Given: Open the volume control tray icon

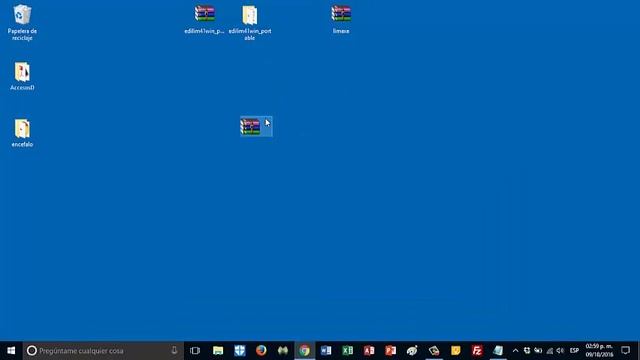Looking at the screenshot, I should coord(560,351).
